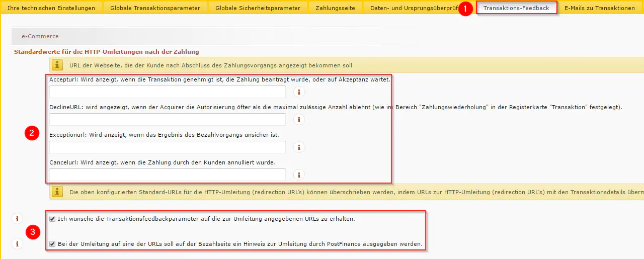Click info icon left of PostFinance Hinweis checkbox

pos(17,244)
